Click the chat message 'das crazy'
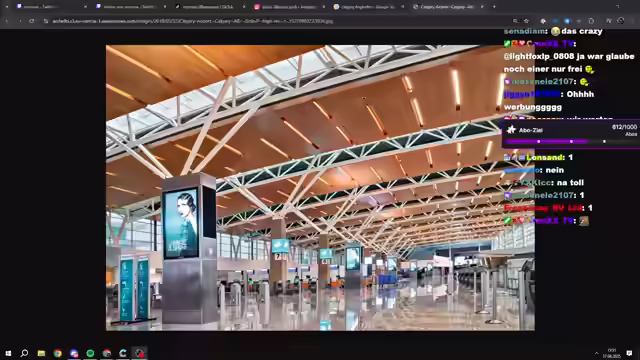 [x=582, y=31]
